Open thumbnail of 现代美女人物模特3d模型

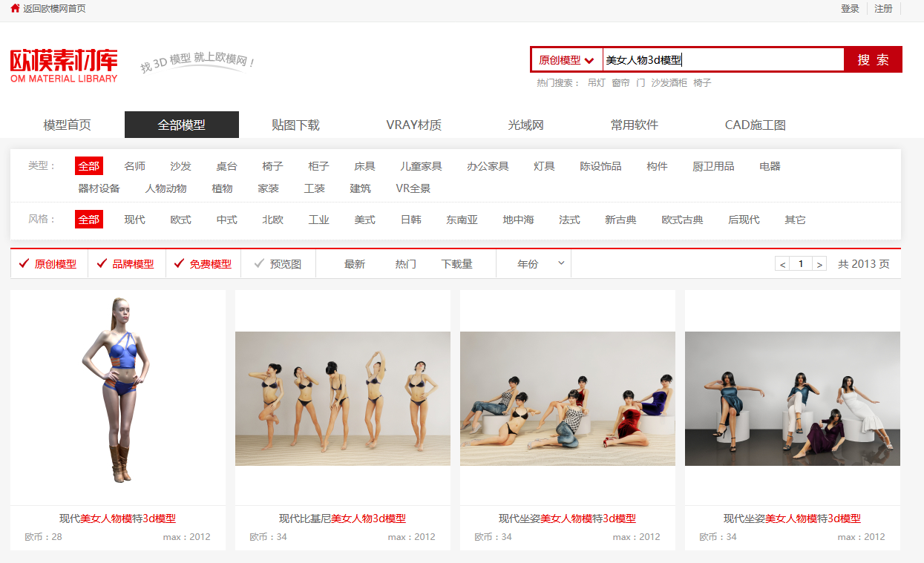tap(118, 398)
